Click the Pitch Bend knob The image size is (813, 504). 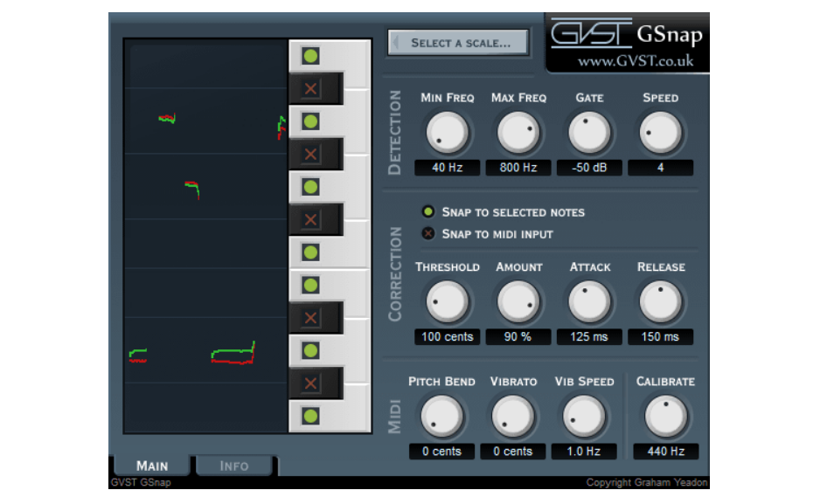click(x=441, y=417)
